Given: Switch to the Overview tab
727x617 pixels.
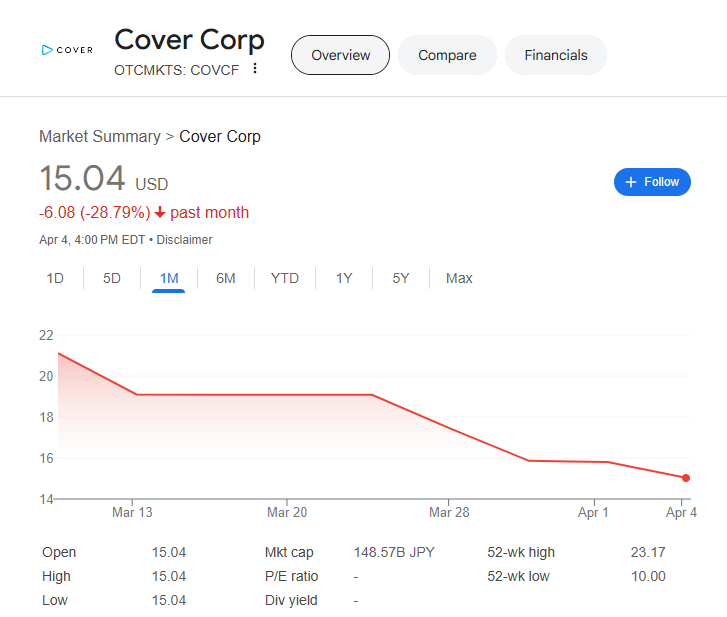Looking at the screenshot, I should coord(341,55).
